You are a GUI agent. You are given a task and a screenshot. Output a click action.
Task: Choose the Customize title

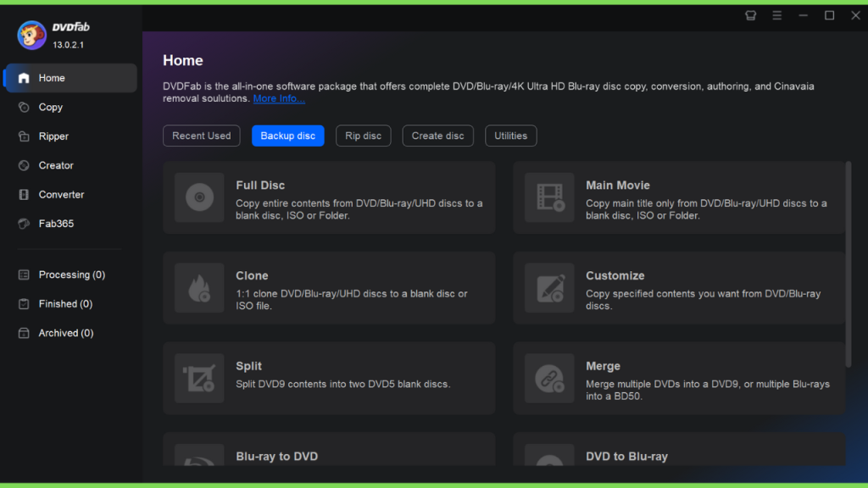click(x=615, y=275)
